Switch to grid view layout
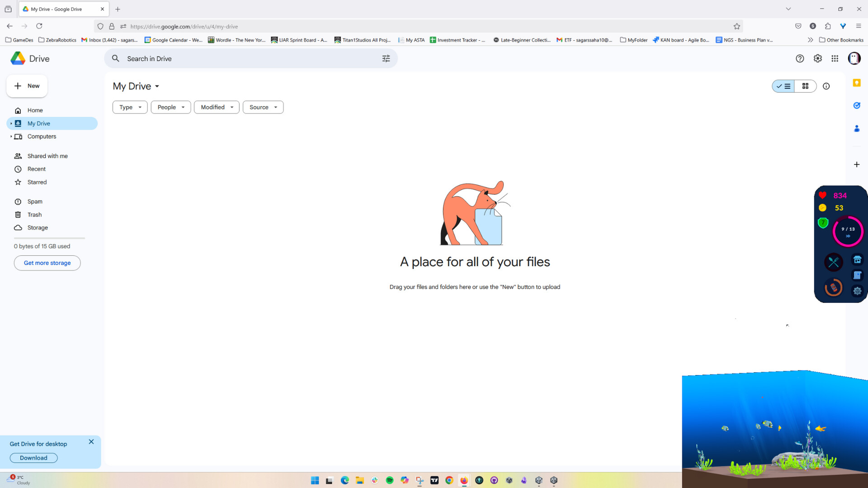 pyautogui.click(x=806, y=86)
